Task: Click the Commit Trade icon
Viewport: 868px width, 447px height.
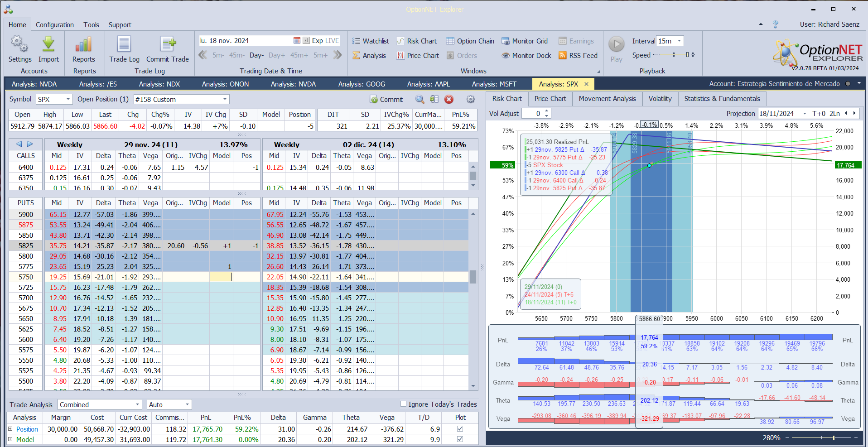Action: pyautogui.click(x=168, y=44)
